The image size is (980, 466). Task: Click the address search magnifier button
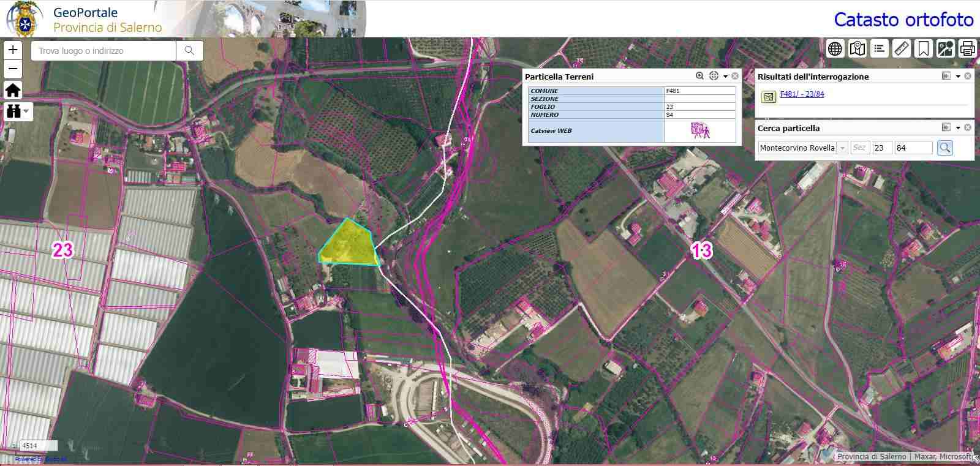click(x=189, y=51)
